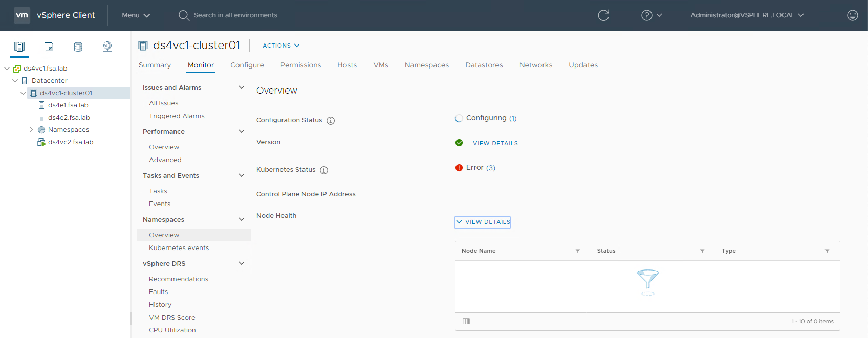The height and width of the screenshot is (338, 868).
Task: Click the refresh icon in the header
Action: pos(603,15)
